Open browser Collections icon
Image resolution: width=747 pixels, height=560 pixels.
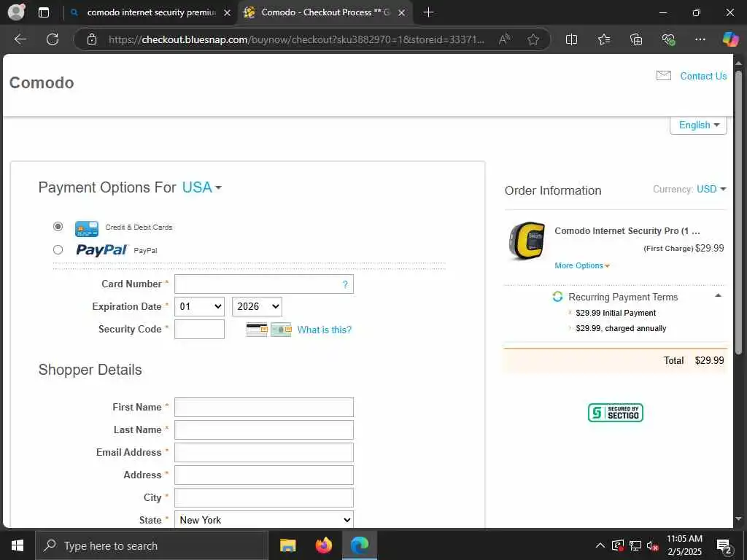point(636,39)
